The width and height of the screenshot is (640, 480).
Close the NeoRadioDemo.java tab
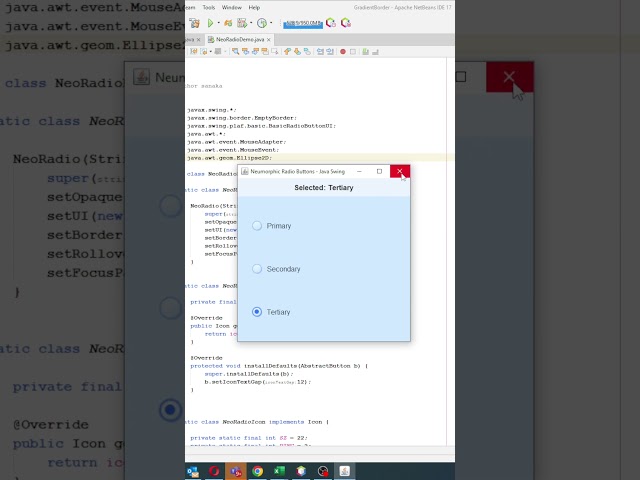[269, 40]
